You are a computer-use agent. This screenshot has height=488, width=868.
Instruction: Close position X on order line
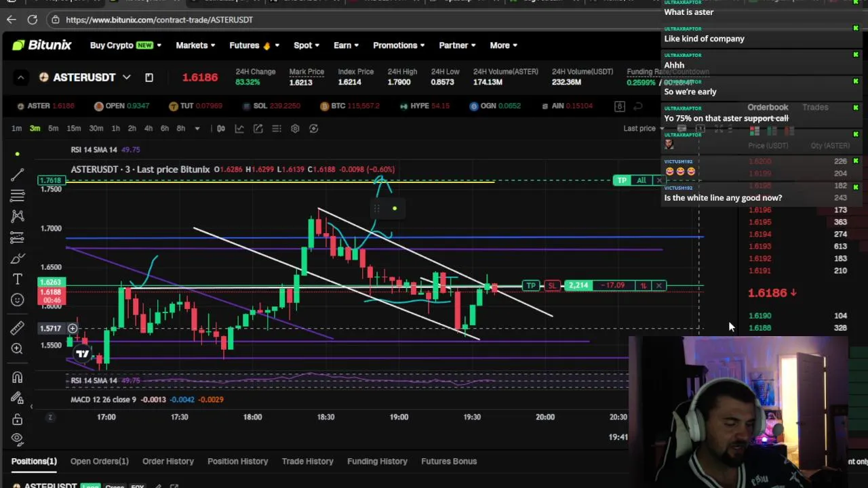[658, 285]
